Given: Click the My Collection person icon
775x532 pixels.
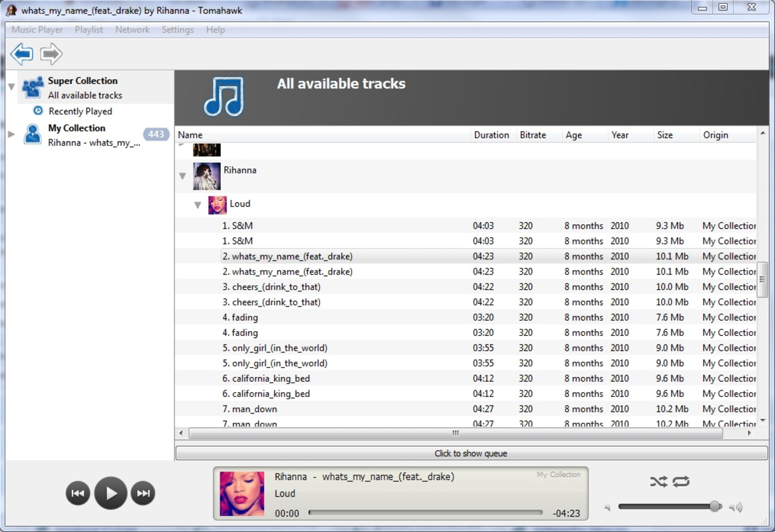Looking at the screenshot, I should 33,134.
